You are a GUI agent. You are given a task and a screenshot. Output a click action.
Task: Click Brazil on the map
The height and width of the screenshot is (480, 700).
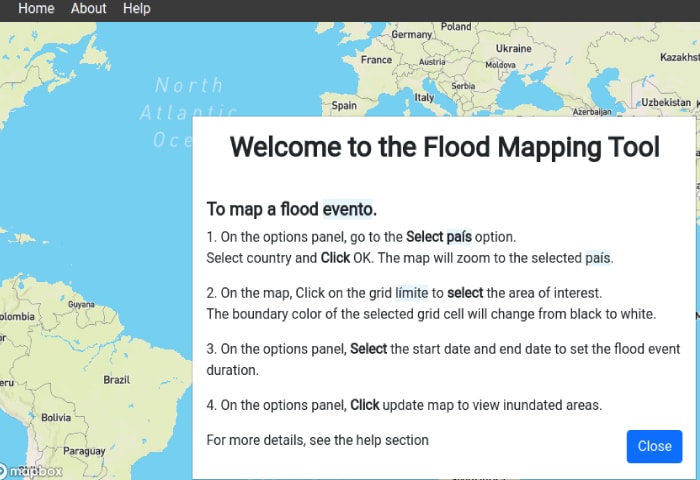point(117,380)
